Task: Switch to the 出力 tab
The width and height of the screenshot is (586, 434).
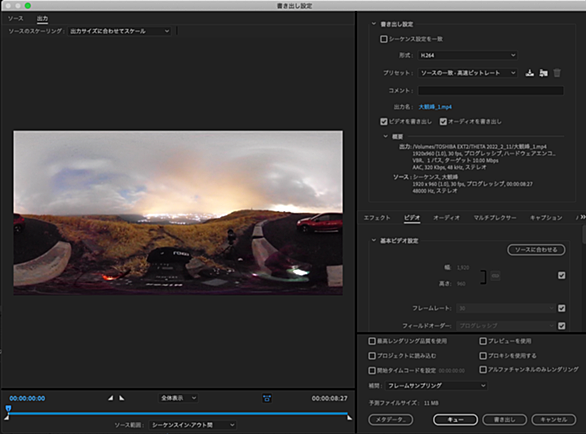Action: pyautogui.click(x=42, y=18)
